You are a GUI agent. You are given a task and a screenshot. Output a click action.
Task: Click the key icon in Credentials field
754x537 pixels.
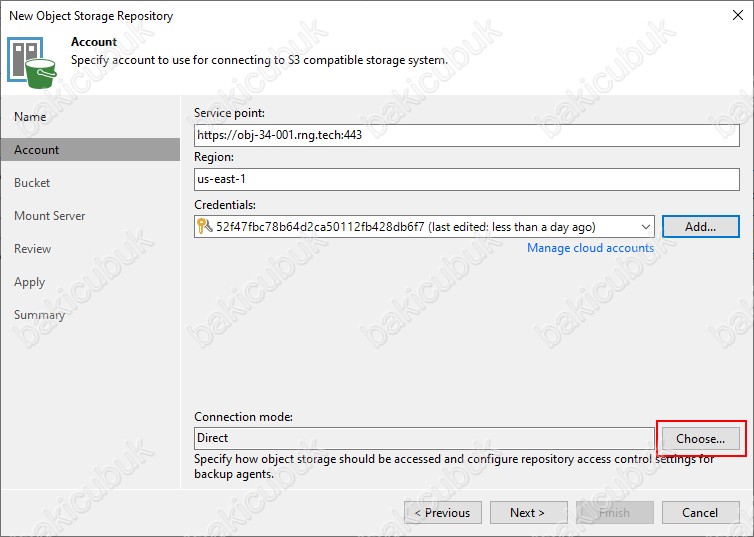[x=205, y=226]
